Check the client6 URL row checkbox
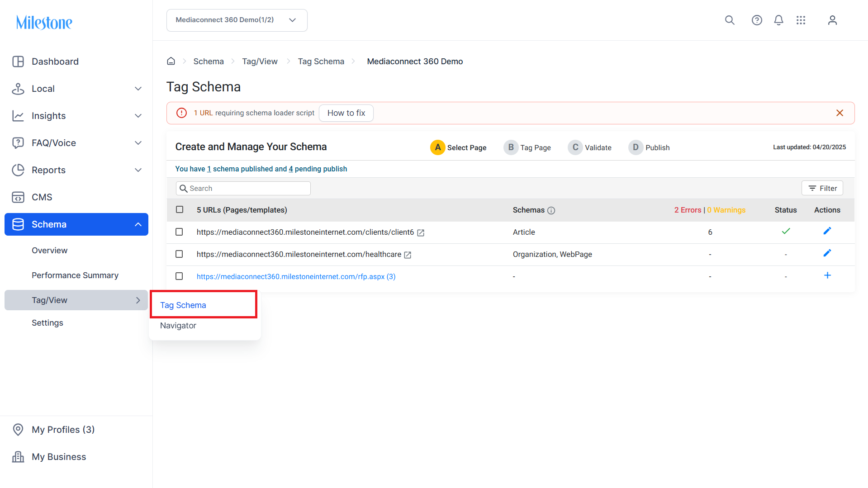This screenshot has width=868, height=488. click(x=179, y=232)
